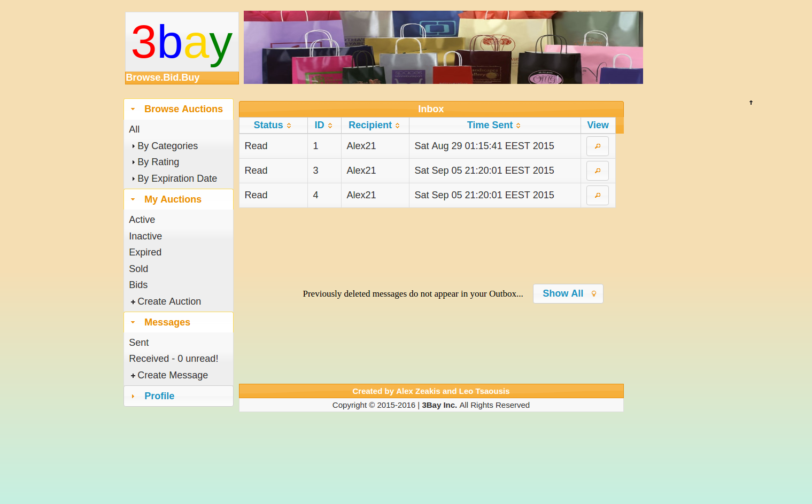This screenshot has height=504, width=812.
Task: Open Sold auctions
Action: pyautogui.click(x=138, y=269)
